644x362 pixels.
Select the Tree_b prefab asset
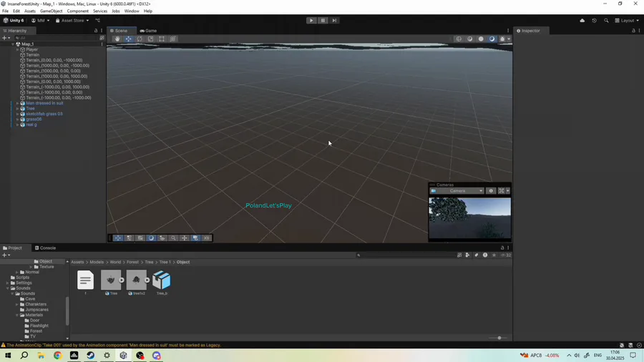coord(162,283)
